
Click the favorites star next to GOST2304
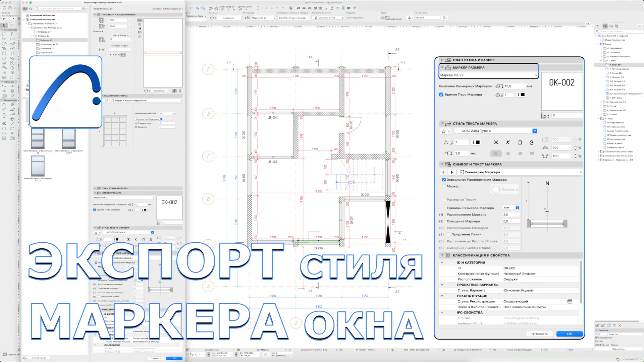(443, 131)
